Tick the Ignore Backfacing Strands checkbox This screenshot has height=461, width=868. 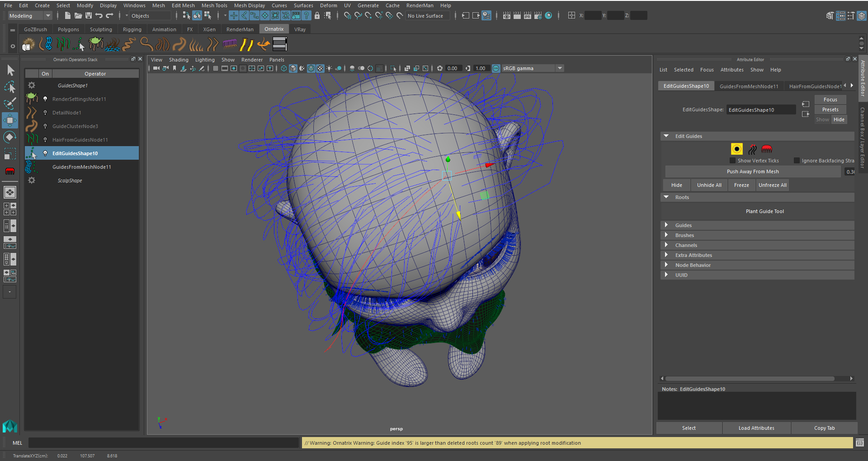point(797,161)
